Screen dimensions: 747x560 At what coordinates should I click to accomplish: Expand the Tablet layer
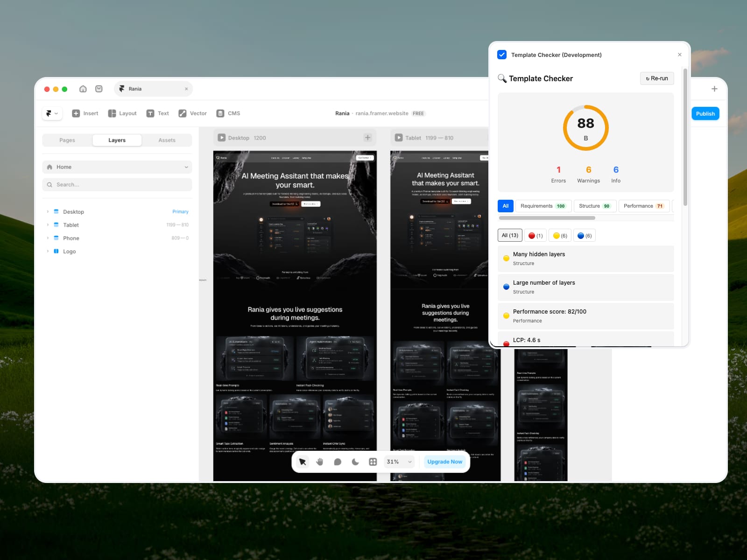[48, 225]
